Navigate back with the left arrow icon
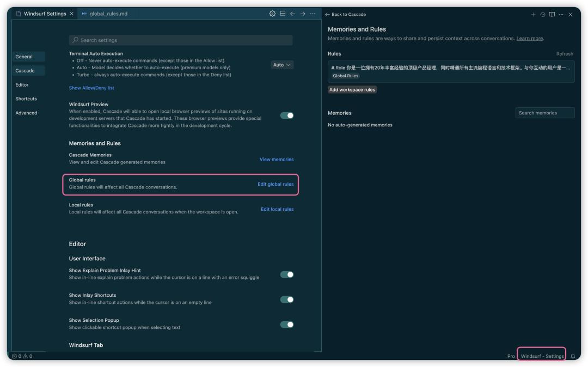 point(292,14)
